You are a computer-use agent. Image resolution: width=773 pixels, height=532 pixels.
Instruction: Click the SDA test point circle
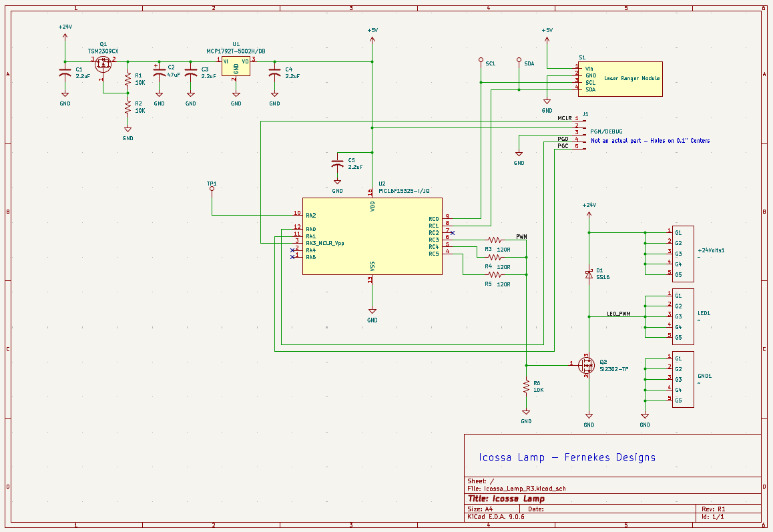(x=519, y=60)
